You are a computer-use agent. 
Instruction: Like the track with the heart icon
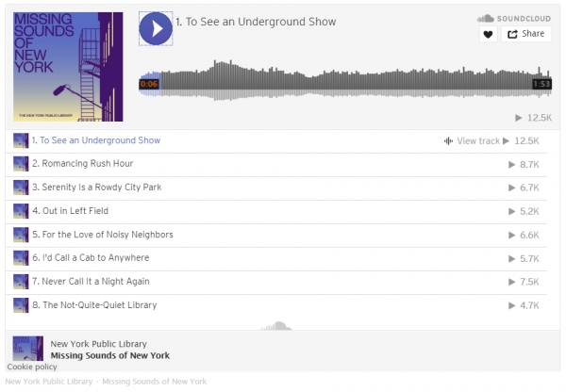pos(488,34)
